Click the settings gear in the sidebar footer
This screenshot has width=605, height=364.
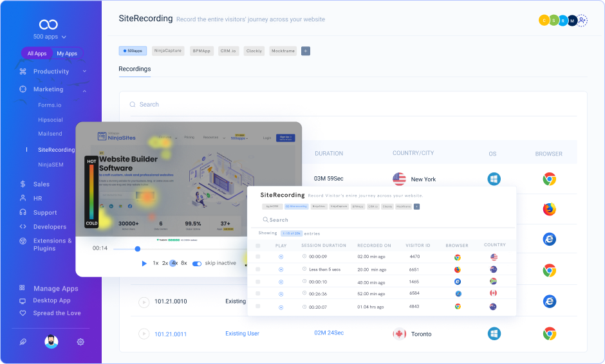[x=80, y=342]
